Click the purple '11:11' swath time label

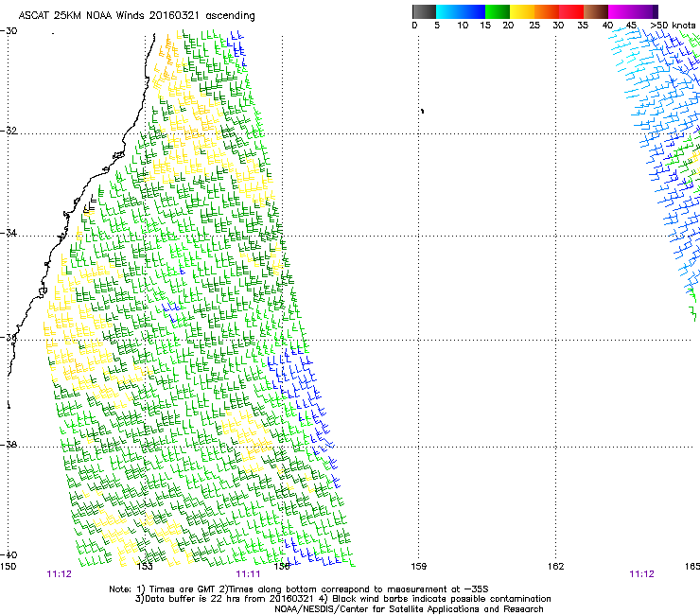click(x=248, y=574)
